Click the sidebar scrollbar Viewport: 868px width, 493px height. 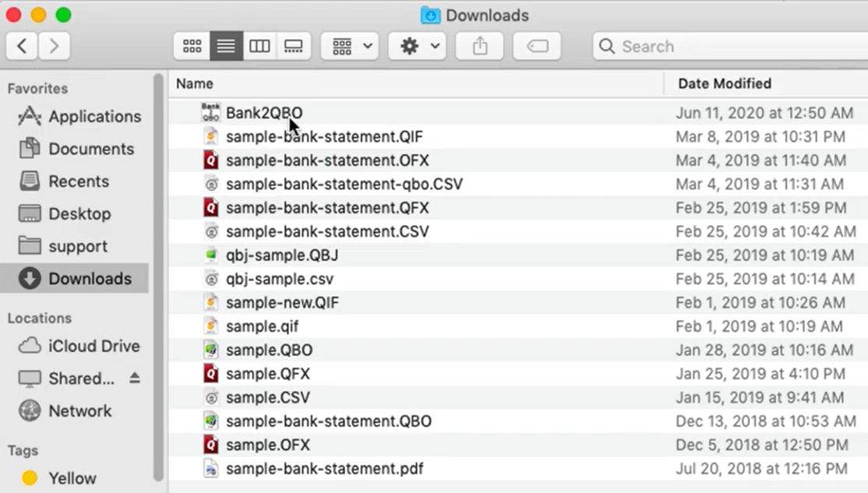[158, 276]
